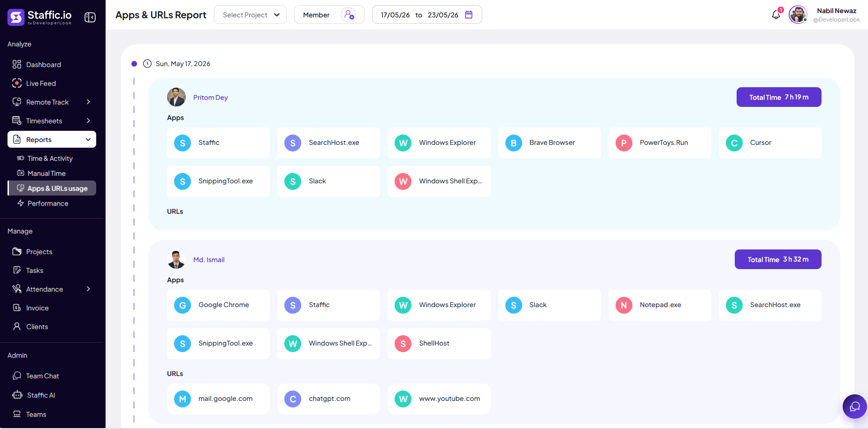Click Md. Ismail's avatar photo
Screen dimensions: 868x429
[176, 259]
